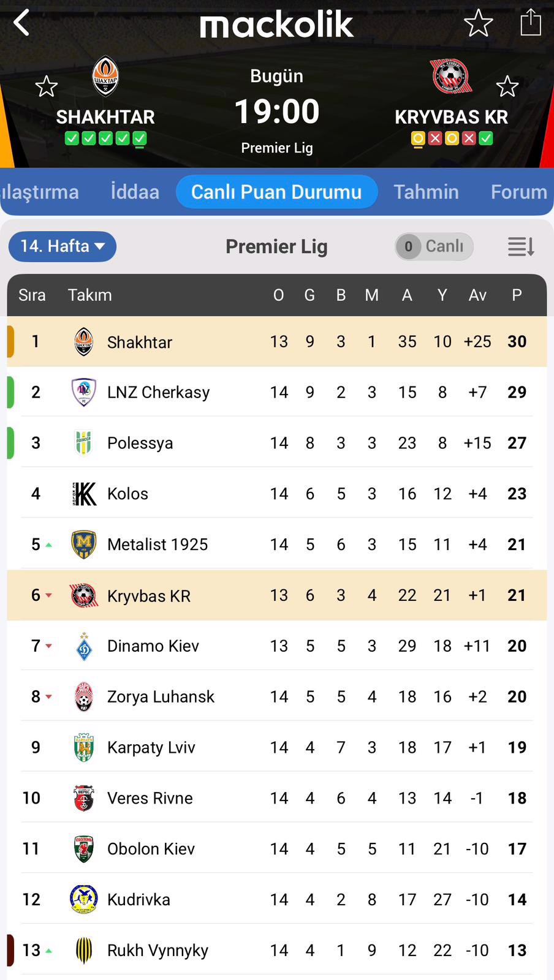
Task: Open the Zorya Luhansk team row
Action: click(276, 696)
